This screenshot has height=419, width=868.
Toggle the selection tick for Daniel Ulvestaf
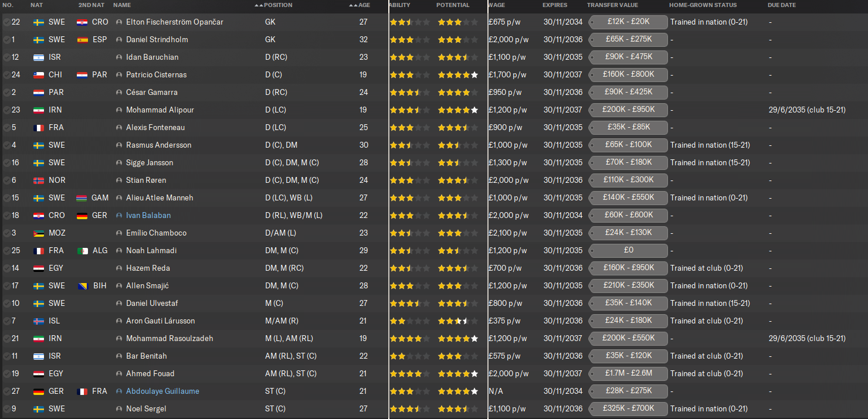pyautogui.click(x=6, y=304)
